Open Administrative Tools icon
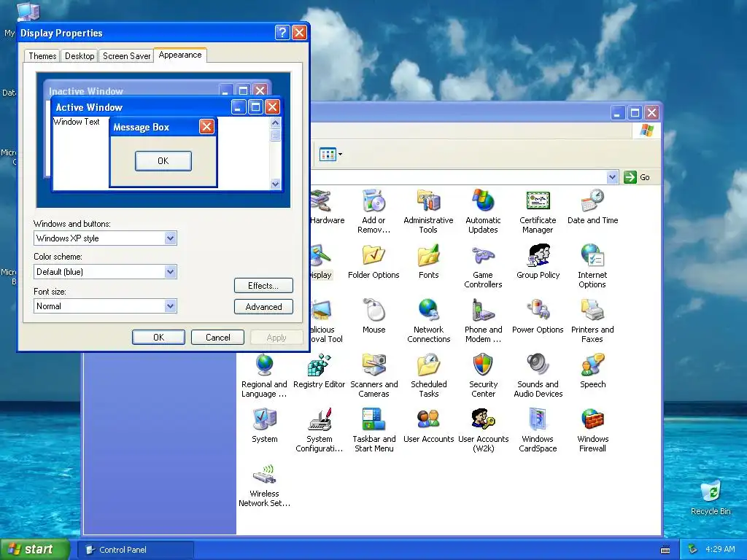The height and width of the screenshot is (560, 747). tap(428, 202)
